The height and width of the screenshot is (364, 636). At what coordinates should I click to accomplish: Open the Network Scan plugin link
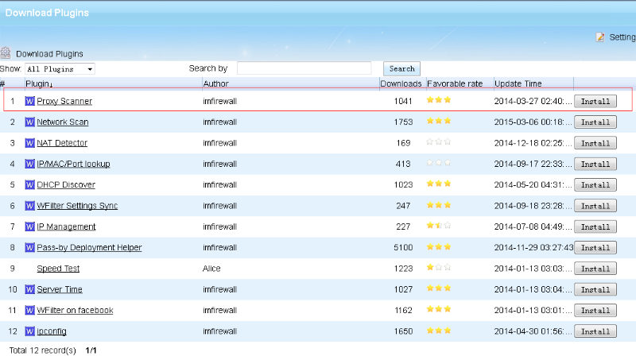(x=63, y=122)
